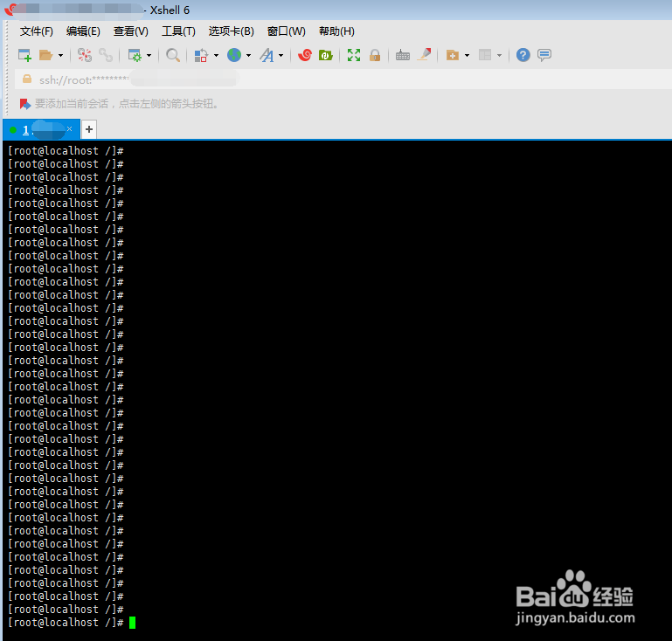Launch Xmanager green icon
This screenshot has width=672, height=641.
click(x=326, y=55)
